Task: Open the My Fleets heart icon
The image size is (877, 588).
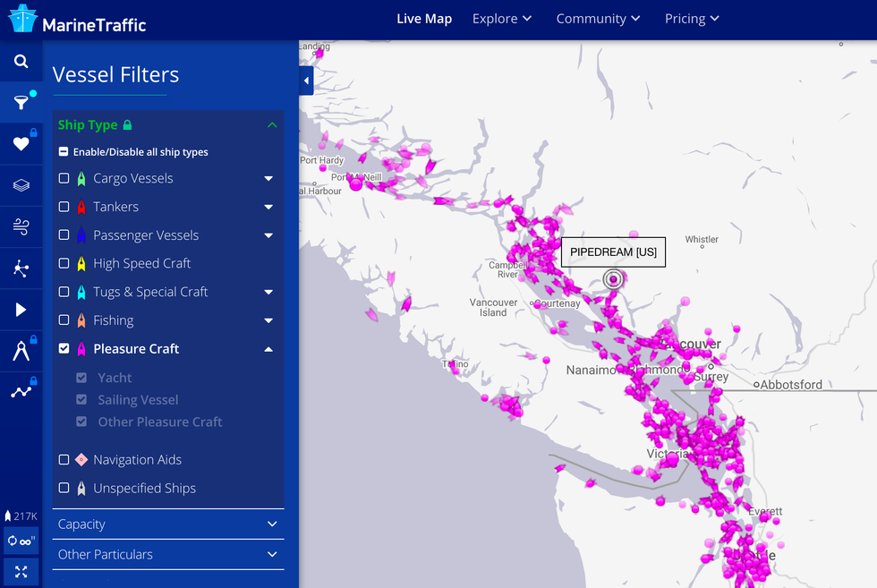Action: pos(21,144)
